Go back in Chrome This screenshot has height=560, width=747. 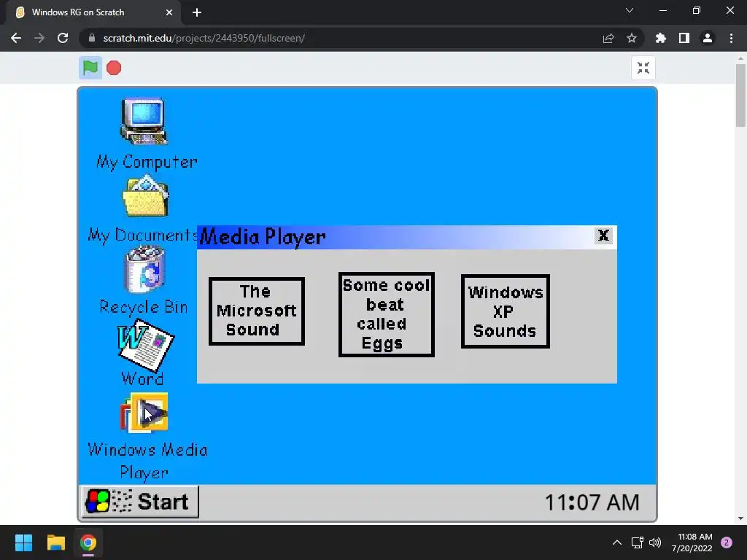tap(16, 38)
